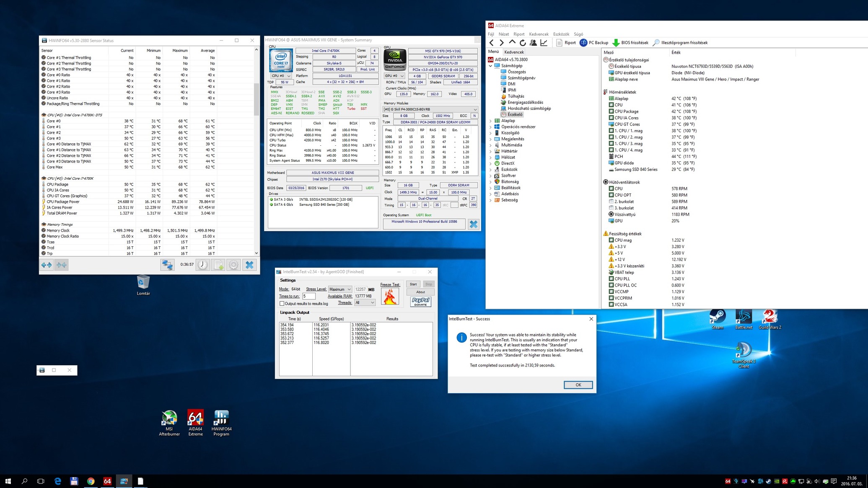Open the Eszközök menu

(x=561, y=34)
